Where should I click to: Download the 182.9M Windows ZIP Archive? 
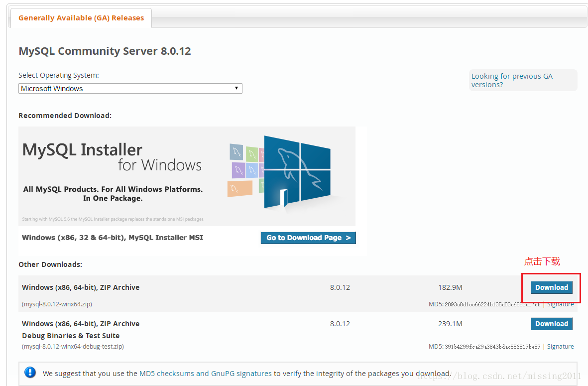tap(552, 287)
